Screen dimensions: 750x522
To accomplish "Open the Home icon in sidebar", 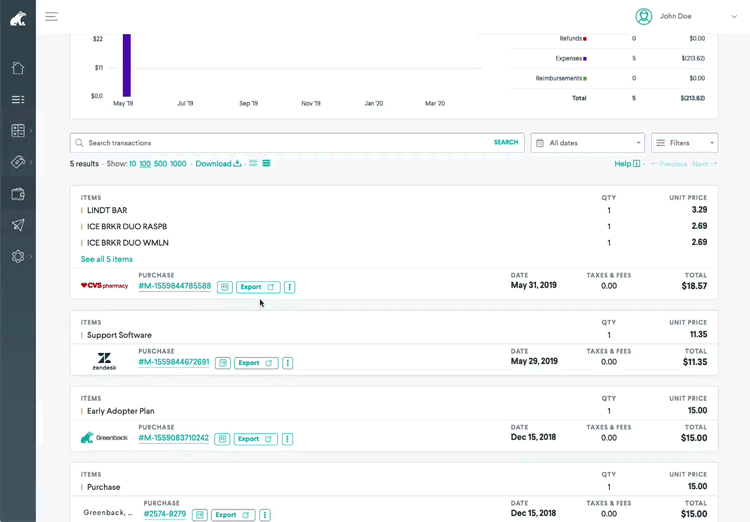I will point(18,68).
